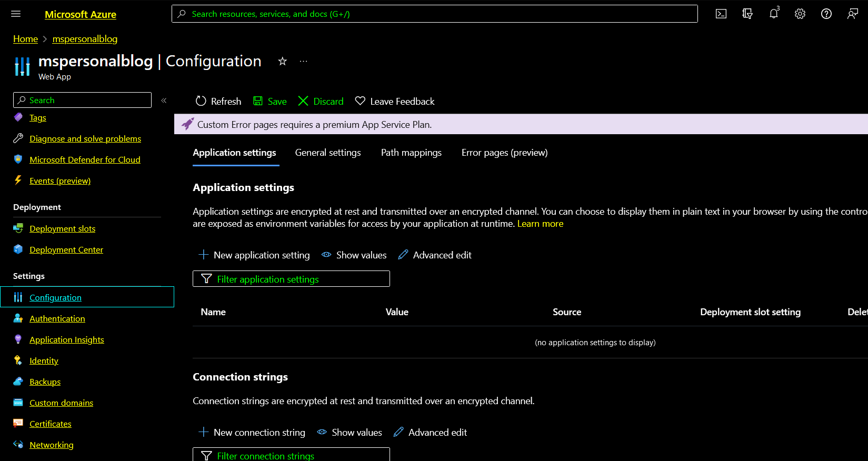Click Events (preview) lightning icon
This screenshot has height=461, width=868.
(18, 181)
